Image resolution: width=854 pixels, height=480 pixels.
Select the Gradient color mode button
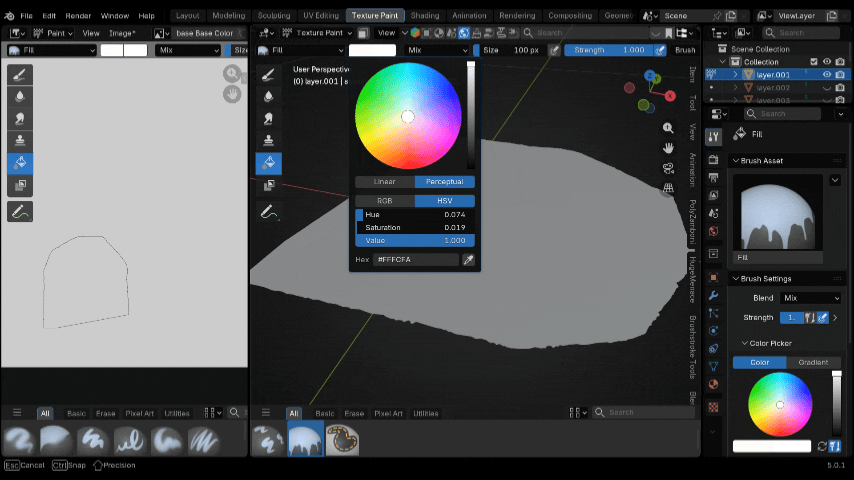pyautogui.click(x=814, y=362)
